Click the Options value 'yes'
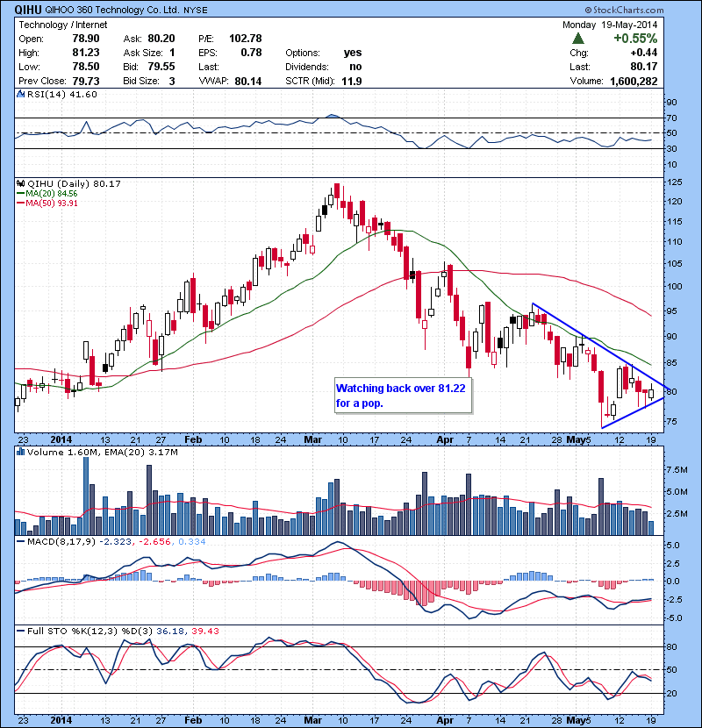 tap(353, 53)
